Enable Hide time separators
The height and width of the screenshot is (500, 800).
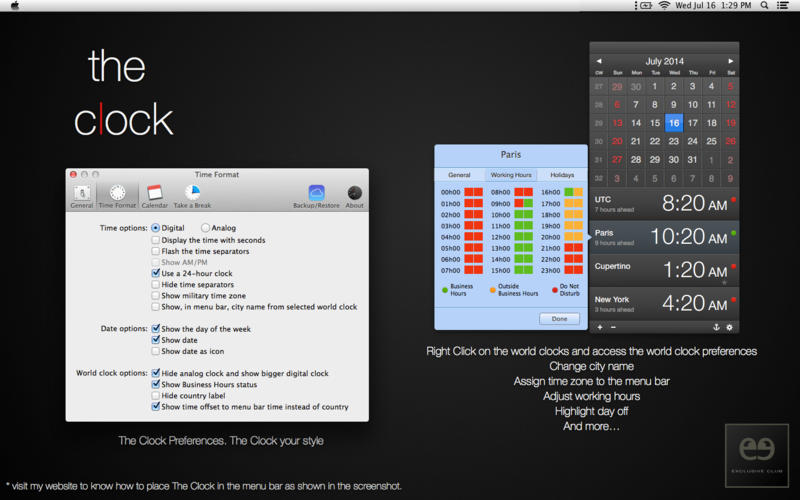pyautogui.click(x=156, y=284)
